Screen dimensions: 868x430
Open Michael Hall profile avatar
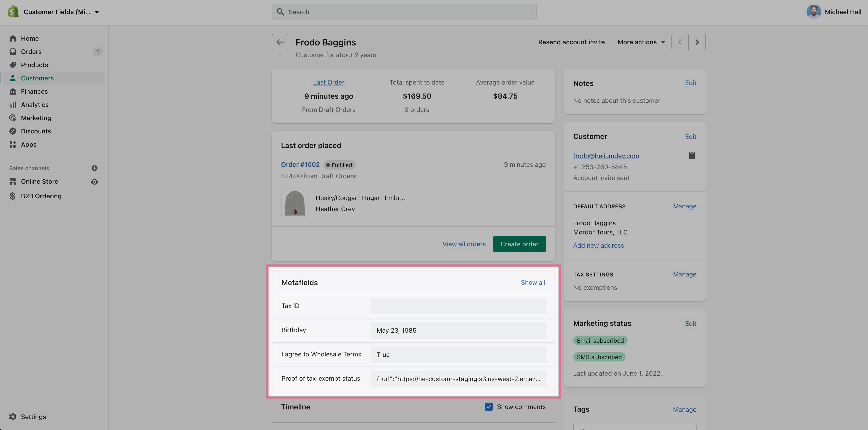coord(813,12)
